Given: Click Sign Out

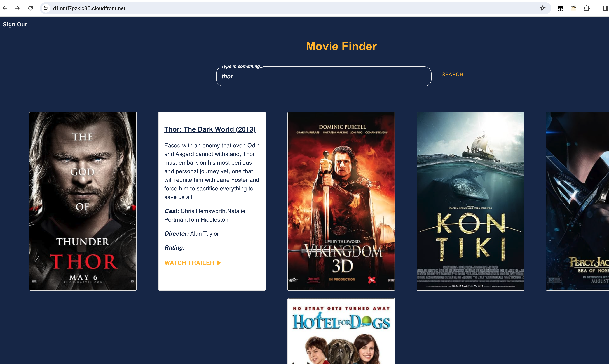Looking at the screenshot, I should point(15,25).
